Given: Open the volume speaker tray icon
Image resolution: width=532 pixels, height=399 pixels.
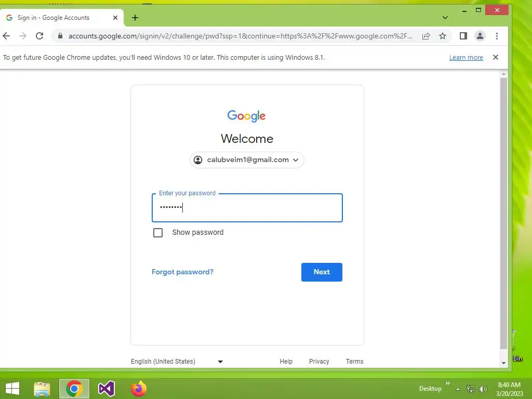Looking at the screenshot, I should [x=483, y=389].
